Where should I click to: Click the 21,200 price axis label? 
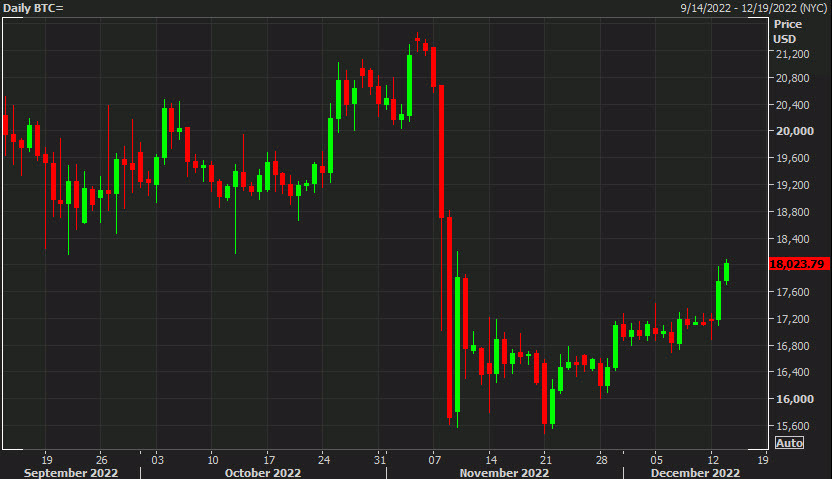793,54
